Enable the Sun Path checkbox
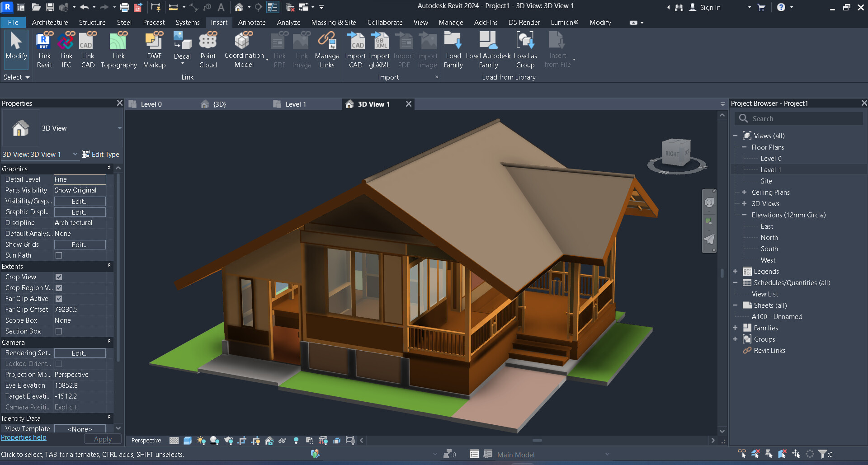 coord(59,255)
